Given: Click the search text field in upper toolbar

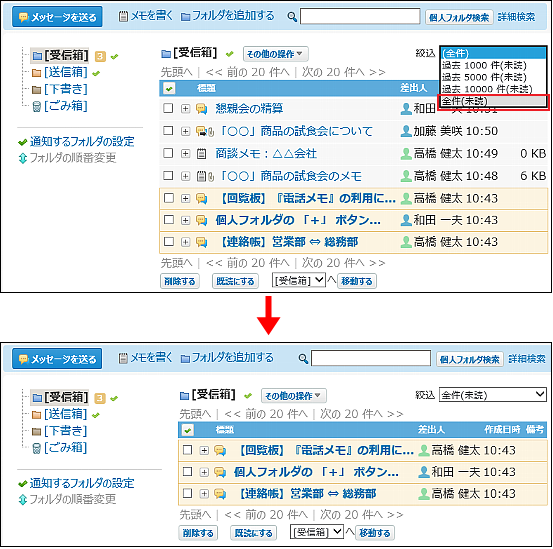Looking at the screenshot, I should pos(360,16).
